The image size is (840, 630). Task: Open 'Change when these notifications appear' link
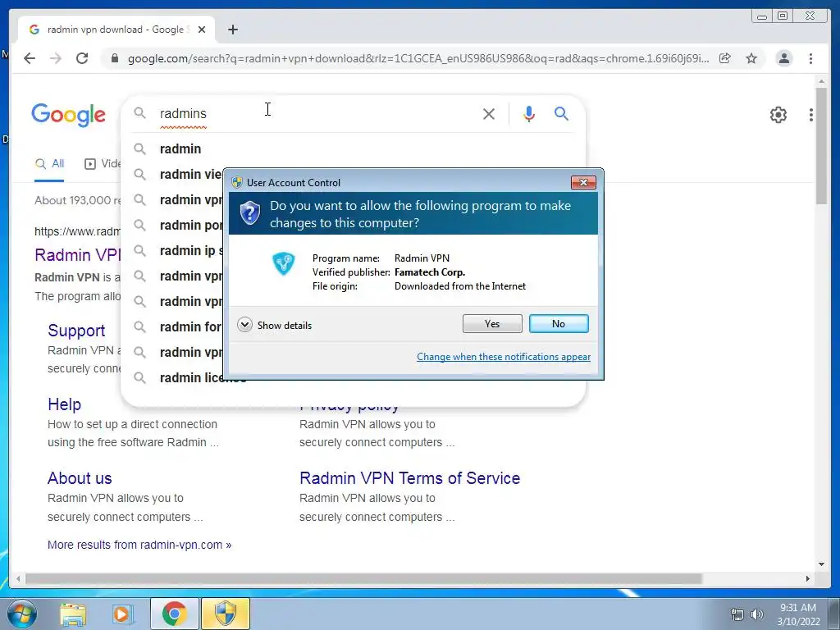504,357
